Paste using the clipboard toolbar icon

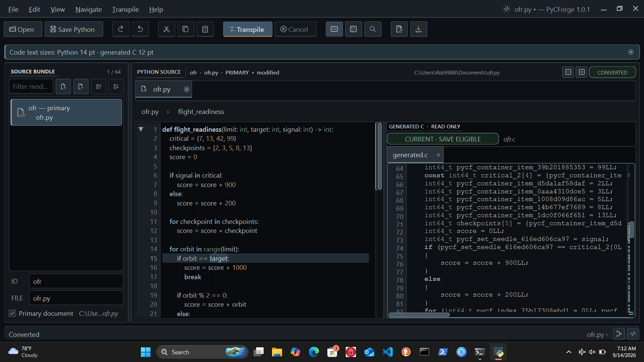point(205,29)
